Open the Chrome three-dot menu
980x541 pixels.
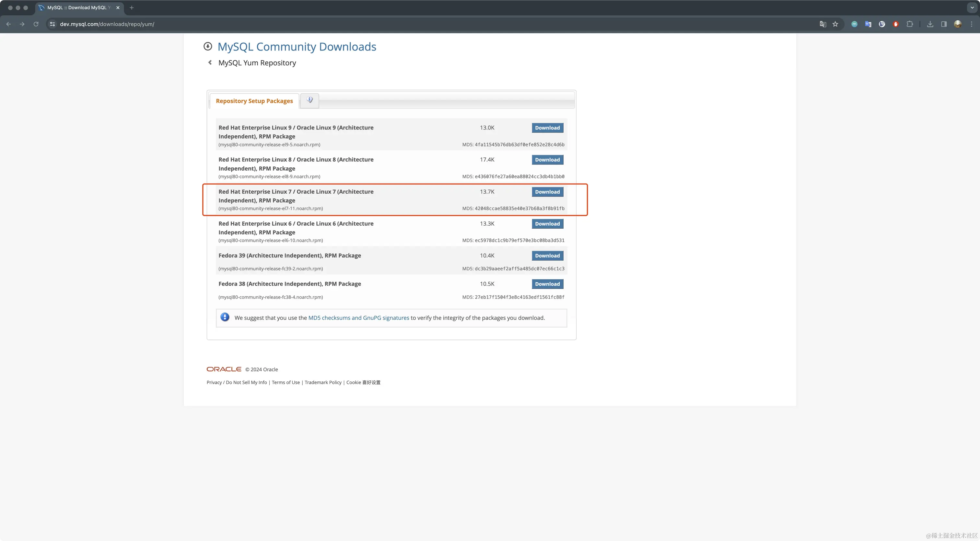pos(971,24)
